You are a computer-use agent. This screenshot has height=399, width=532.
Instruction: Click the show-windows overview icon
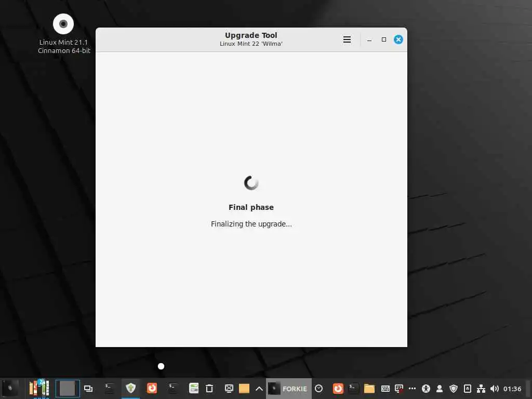[88, 389]
